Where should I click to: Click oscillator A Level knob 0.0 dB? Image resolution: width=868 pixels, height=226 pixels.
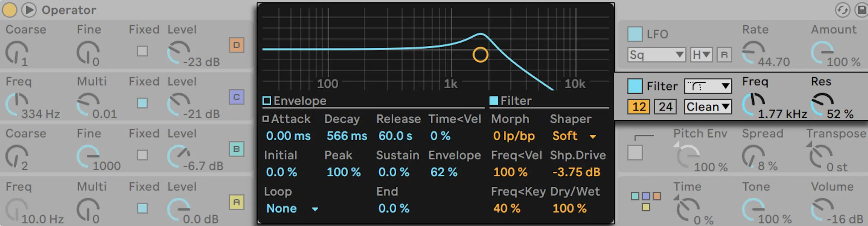(178, 210)
